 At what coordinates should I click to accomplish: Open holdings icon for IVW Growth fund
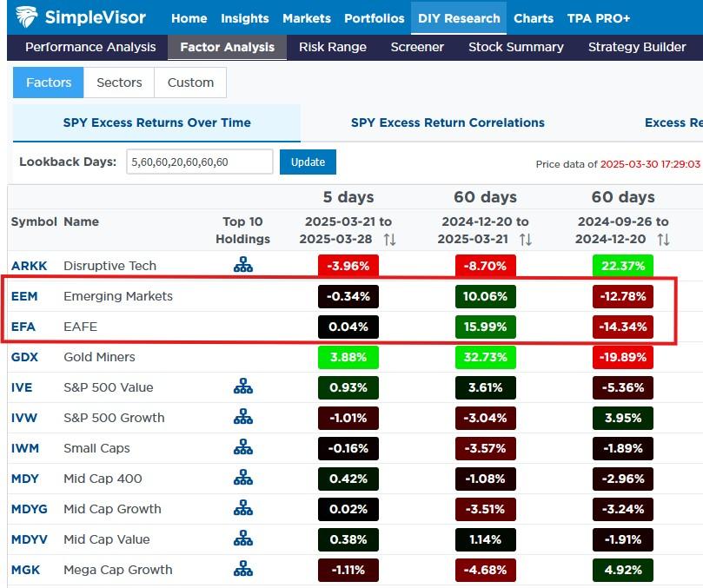click(242, 417)
